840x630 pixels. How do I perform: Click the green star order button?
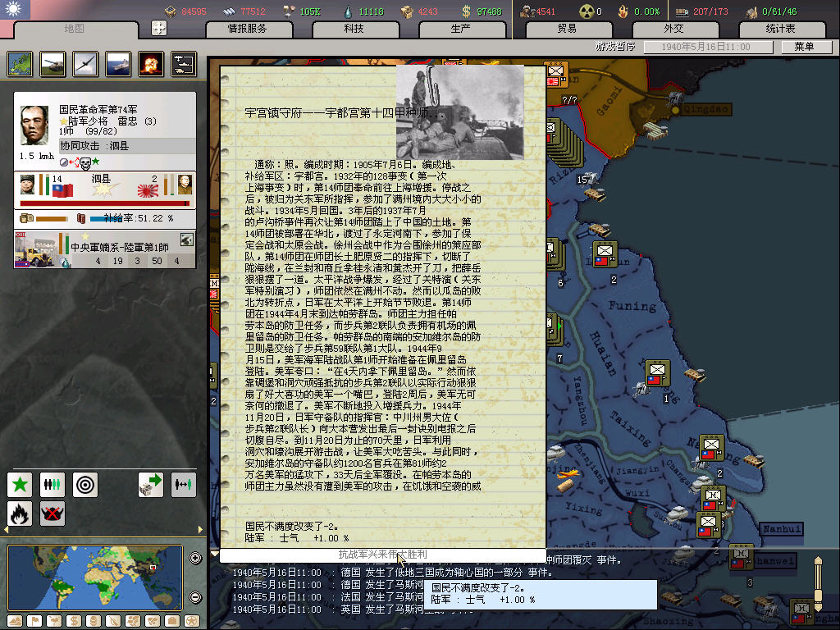click(x=20, y=484)
